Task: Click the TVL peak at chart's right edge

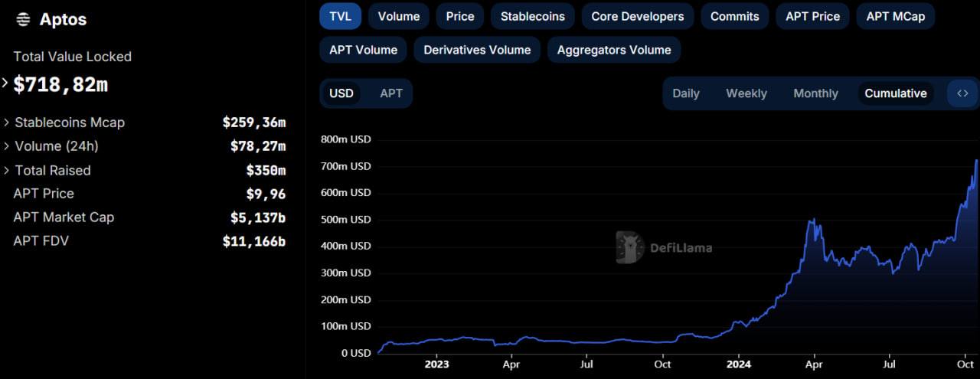Action: [975, 161]
